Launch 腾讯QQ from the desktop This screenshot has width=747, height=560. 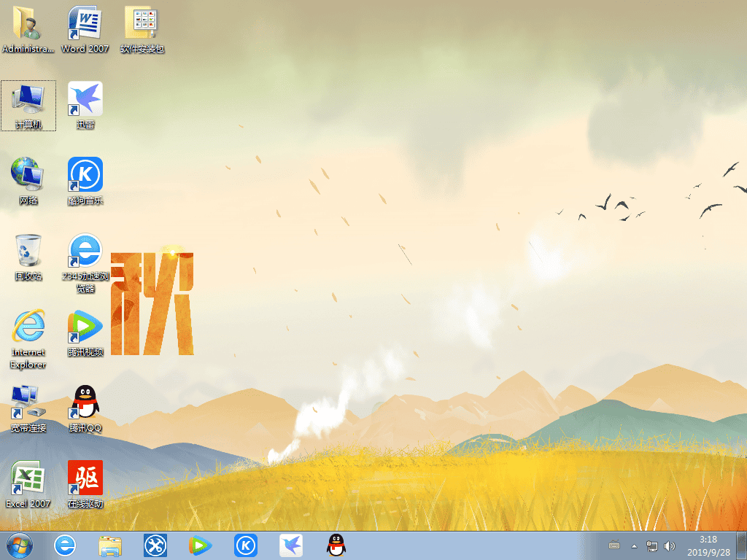click(x=85, y=408)
